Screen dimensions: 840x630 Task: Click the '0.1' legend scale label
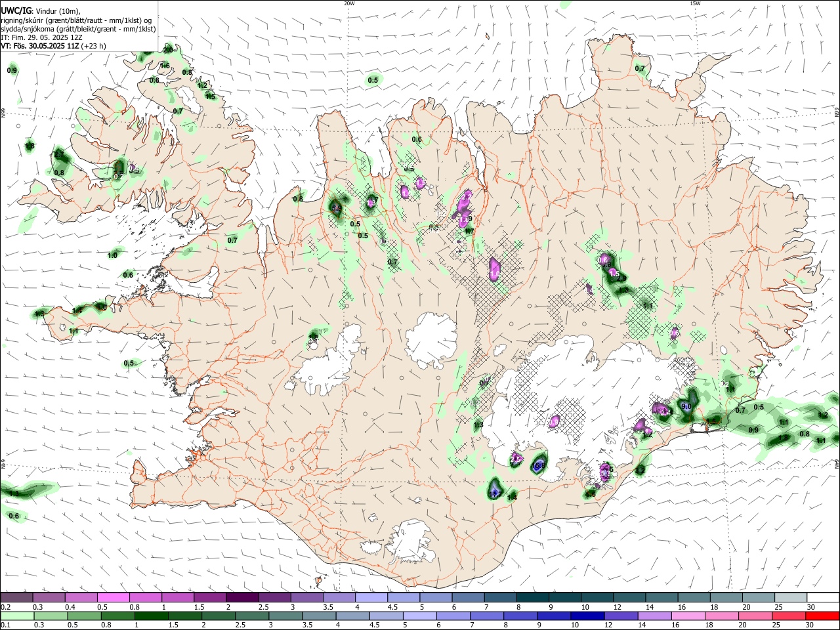pos(5,625)
